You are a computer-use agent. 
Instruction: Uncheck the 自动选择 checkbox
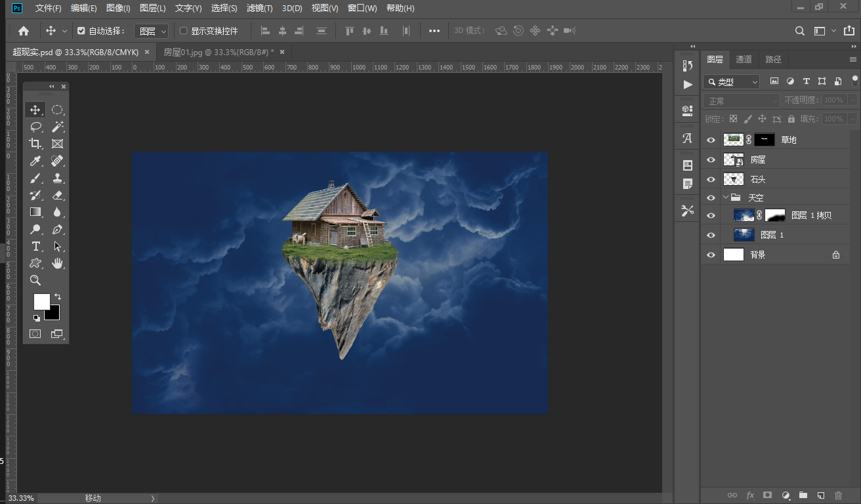(81, 31)
